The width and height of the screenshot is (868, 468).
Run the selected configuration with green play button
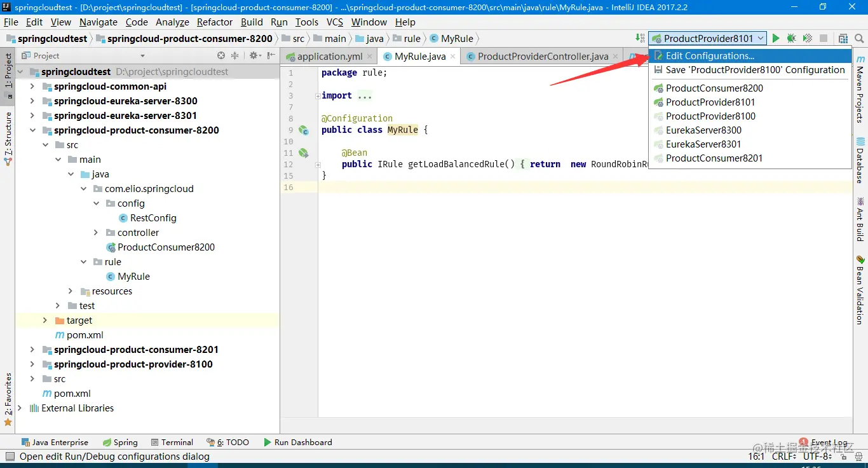tap(776, 38)
